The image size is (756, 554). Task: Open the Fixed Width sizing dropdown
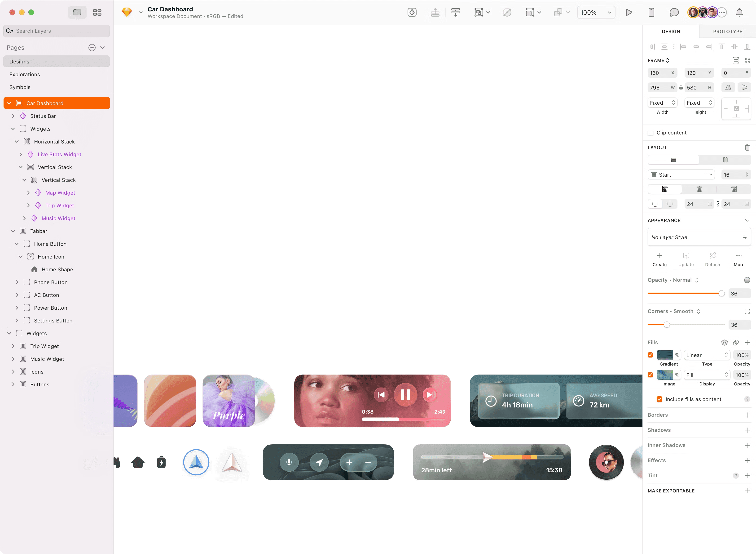tap(662, 103)
